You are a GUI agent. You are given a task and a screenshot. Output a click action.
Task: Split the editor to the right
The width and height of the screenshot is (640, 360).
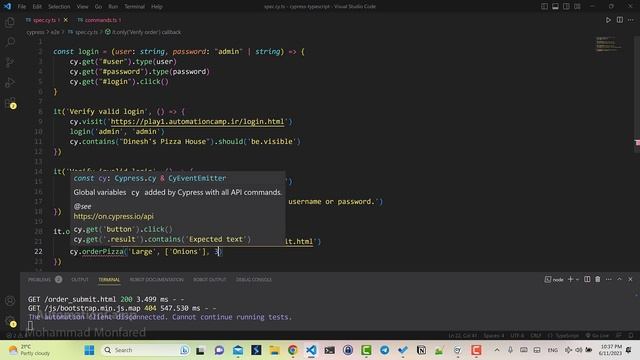620,20
